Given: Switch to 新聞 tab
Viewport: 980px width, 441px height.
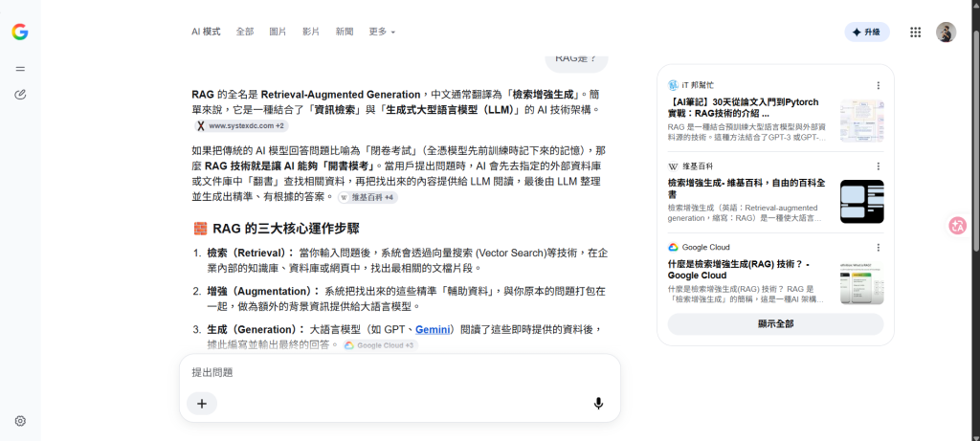Looking at the screenshot, I should 345,32.
